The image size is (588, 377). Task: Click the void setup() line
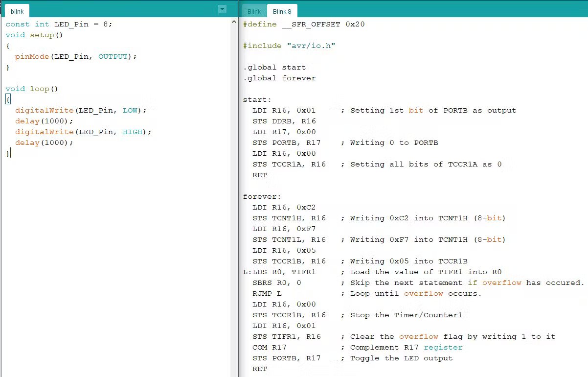(34, 35)
